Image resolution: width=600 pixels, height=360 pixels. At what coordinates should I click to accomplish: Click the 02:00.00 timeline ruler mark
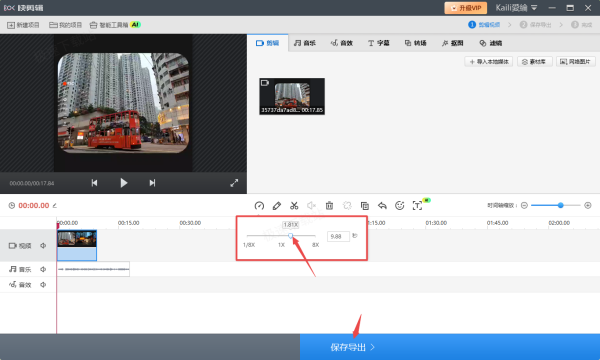pyautogui.click(x=559, y=223)
